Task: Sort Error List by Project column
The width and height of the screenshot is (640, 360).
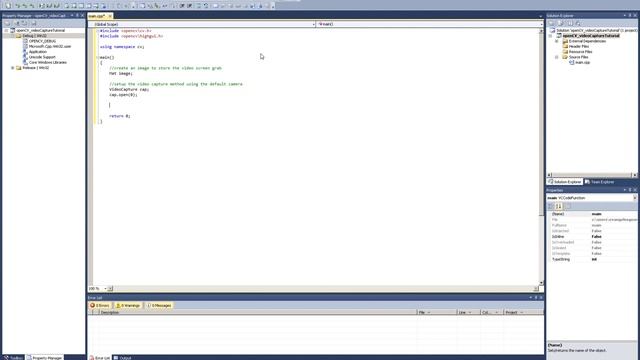Action: pos(523,312)
